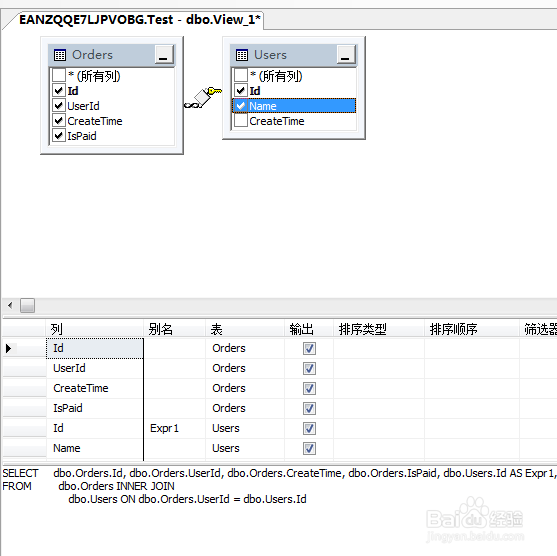Toggle output checkbox for Expr1 row
Image resolution: width=557 pixels, height=556 pixels.
[x=309, y=428]
